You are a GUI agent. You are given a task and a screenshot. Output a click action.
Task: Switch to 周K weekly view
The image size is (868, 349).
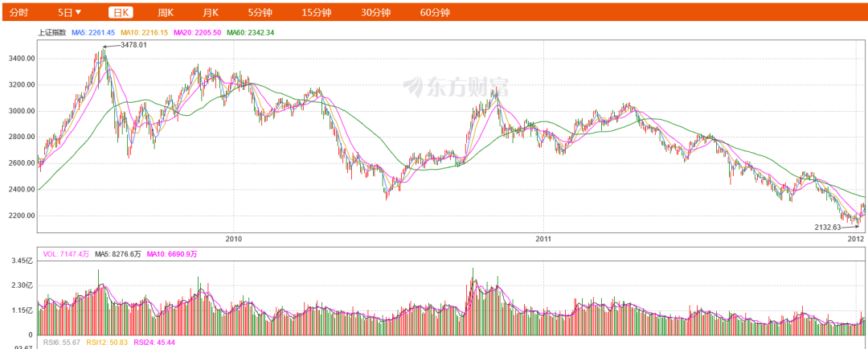pos(166,12)
